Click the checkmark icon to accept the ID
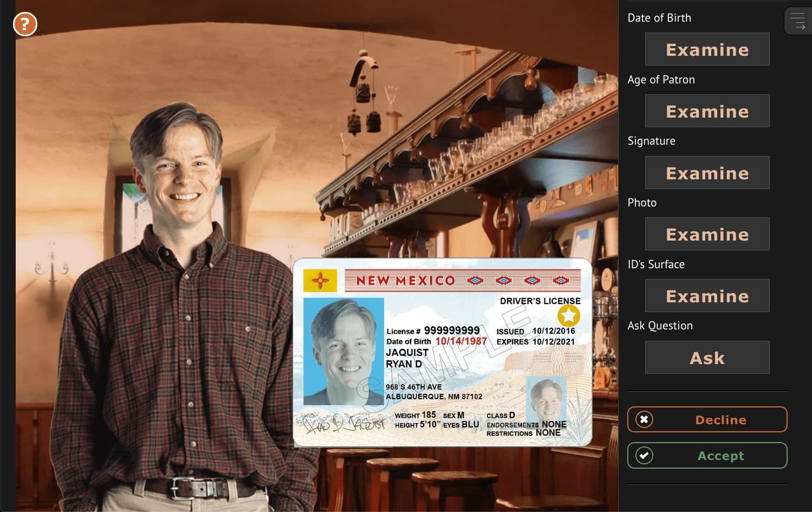The image size is (812, 512). [644, 456]
